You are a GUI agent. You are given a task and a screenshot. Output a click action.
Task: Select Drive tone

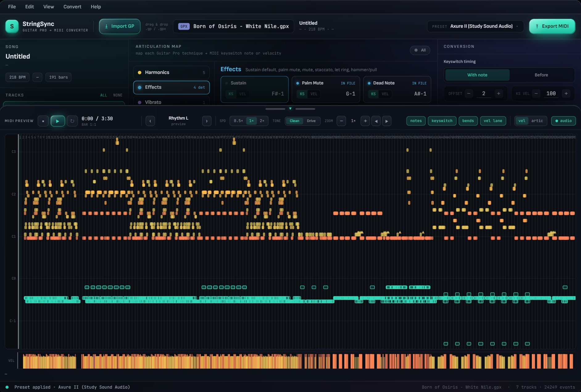tap(311, 121)
